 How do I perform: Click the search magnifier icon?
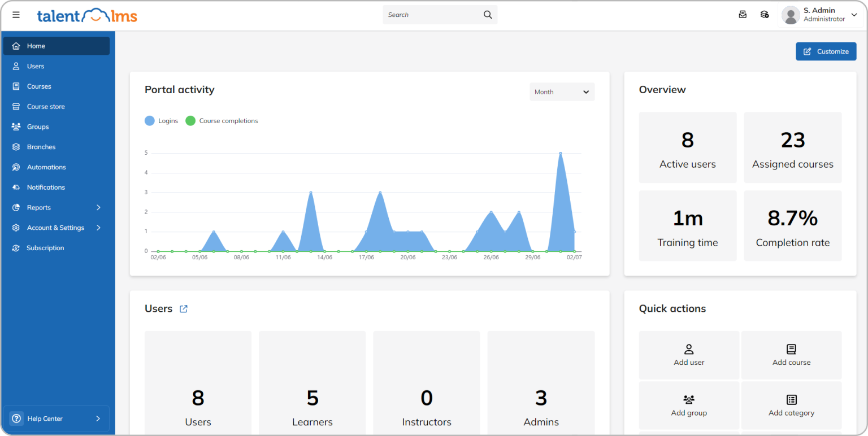(488, 15)
